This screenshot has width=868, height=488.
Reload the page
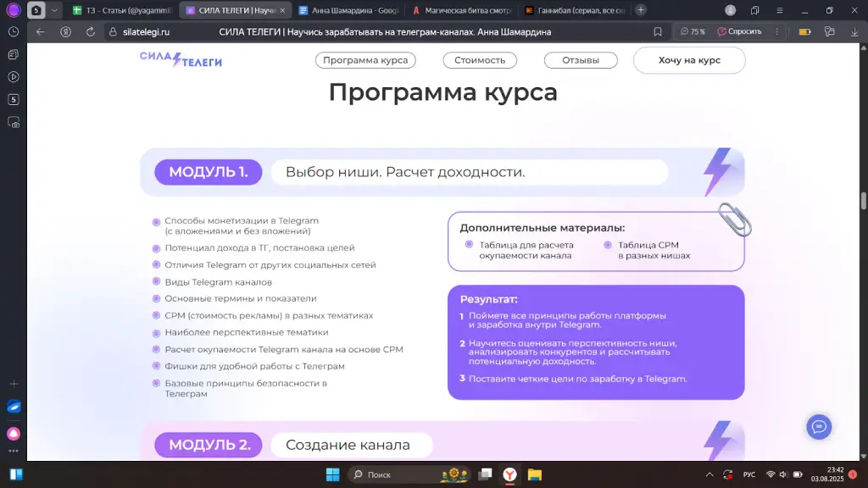(91, 32)
